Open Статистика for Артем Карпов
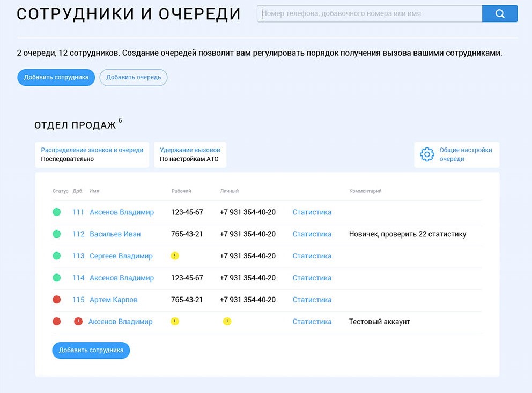 312,300
